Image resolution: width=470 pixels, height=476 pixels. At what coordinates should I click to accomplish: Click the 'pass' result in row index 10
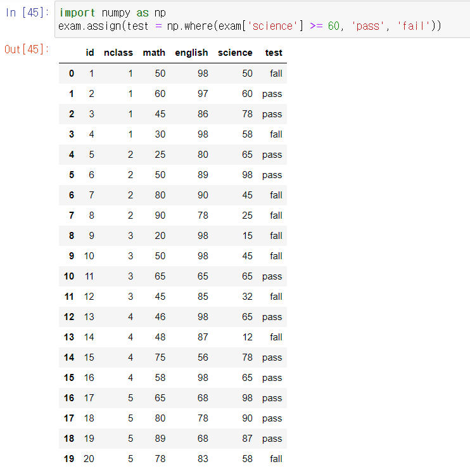click(x=272, y=277)
